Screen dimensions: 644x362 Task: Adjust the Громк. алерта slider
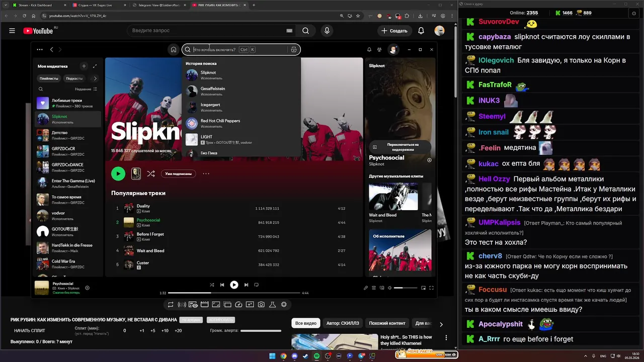[261, 331]
